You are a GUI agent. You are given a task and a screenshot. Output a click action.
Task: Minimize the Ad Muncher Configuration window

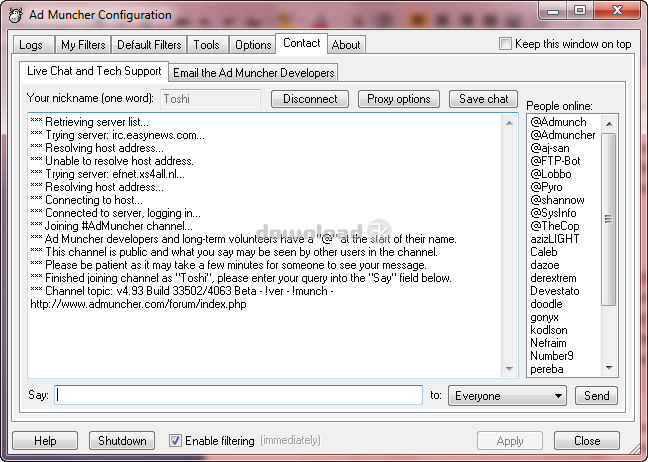[553, 10]
